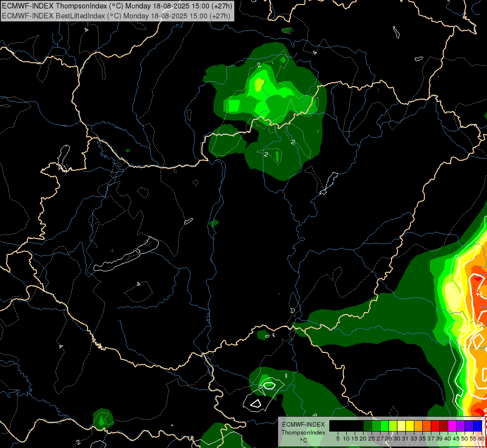
Task: Click legend tick value 25
Action: (x=372, y=439)
